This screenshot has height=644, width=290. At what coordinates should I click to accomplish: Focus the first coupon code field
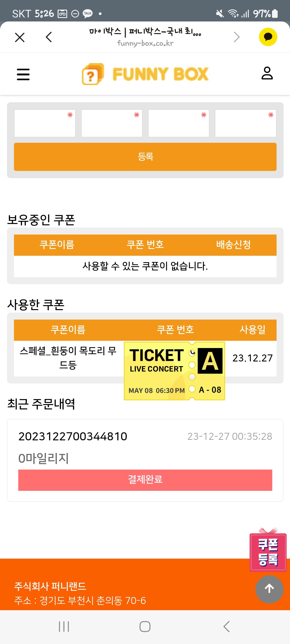pyautogui.click(x=45, y=123)
